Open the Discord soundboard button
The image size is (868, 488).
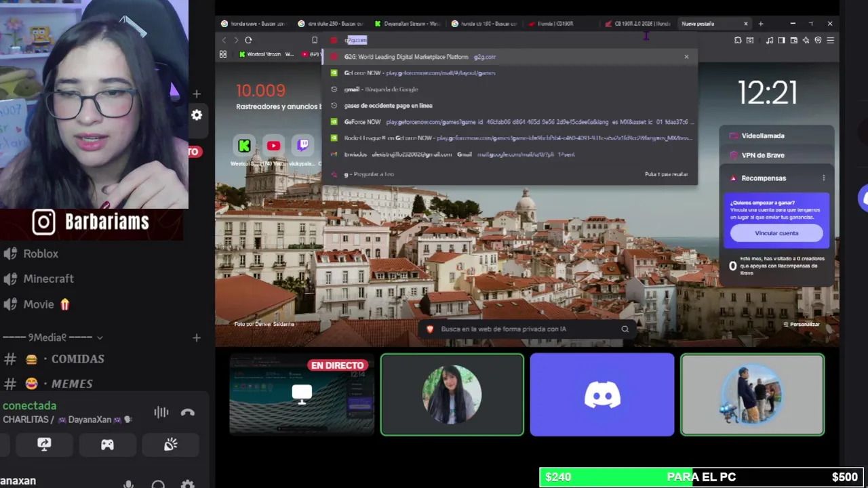(x=170, y=445)
